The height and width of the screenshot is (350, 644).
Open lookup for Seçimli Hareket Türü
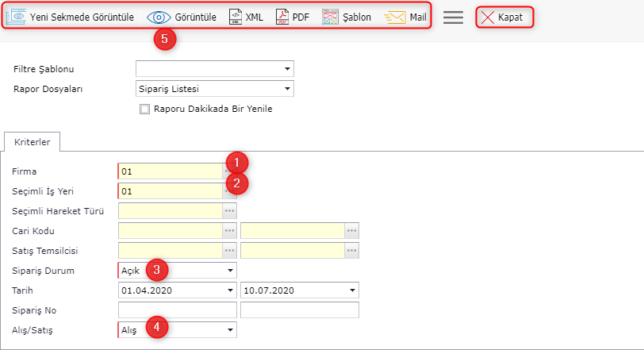[230, 210]
